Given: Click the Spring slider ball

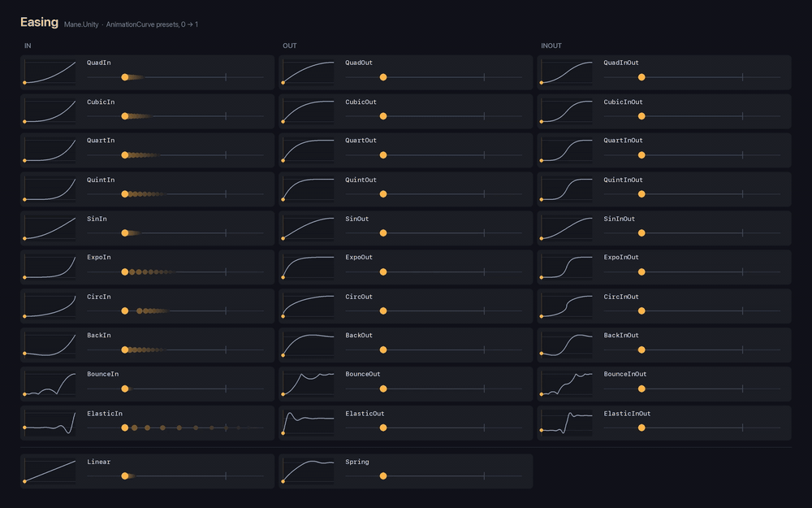Looking at the screenshot, I should (383, 475).
